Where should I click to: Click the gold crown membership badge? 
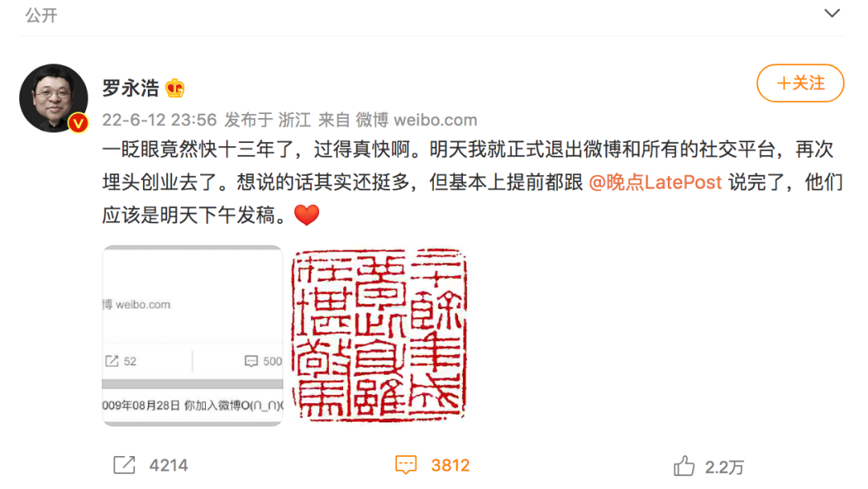(175, 88)
